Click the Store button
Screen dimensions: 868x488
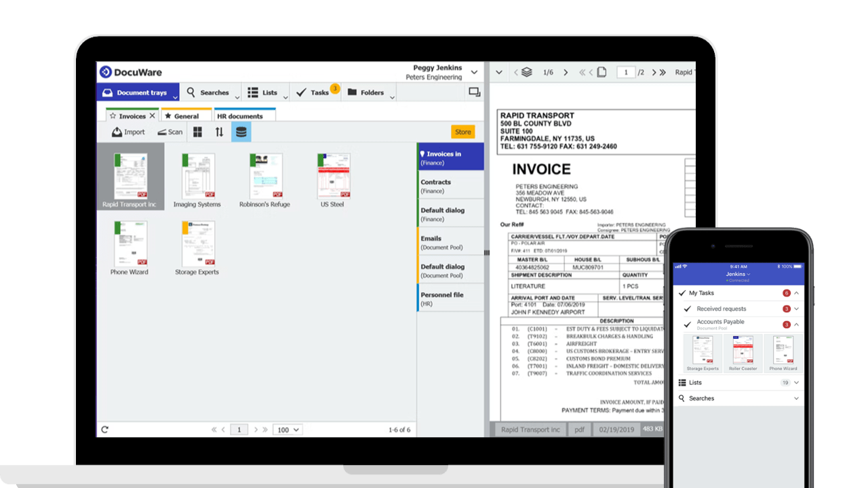(463, 132)
